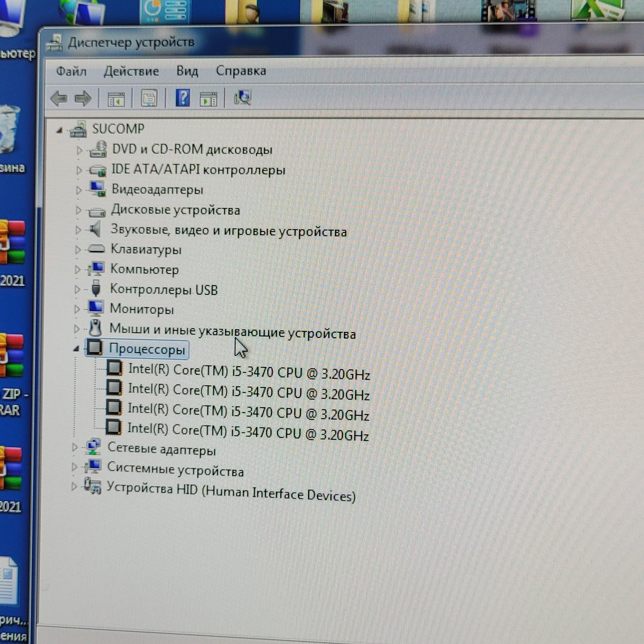Expand the DVD и CD-ROM дисководы node
644x644 pixels.
[x=79, y=150]
